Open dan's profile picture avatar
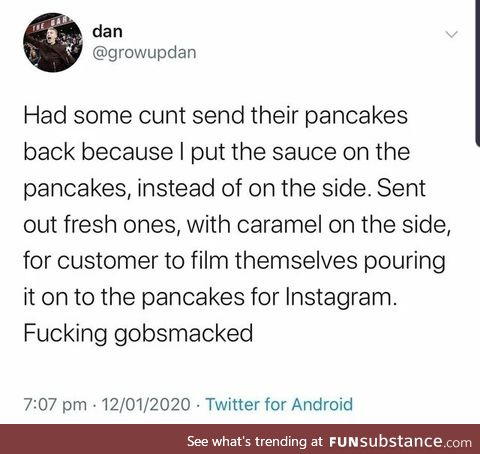The image size is (480, 454). click(x=52, y=42)
